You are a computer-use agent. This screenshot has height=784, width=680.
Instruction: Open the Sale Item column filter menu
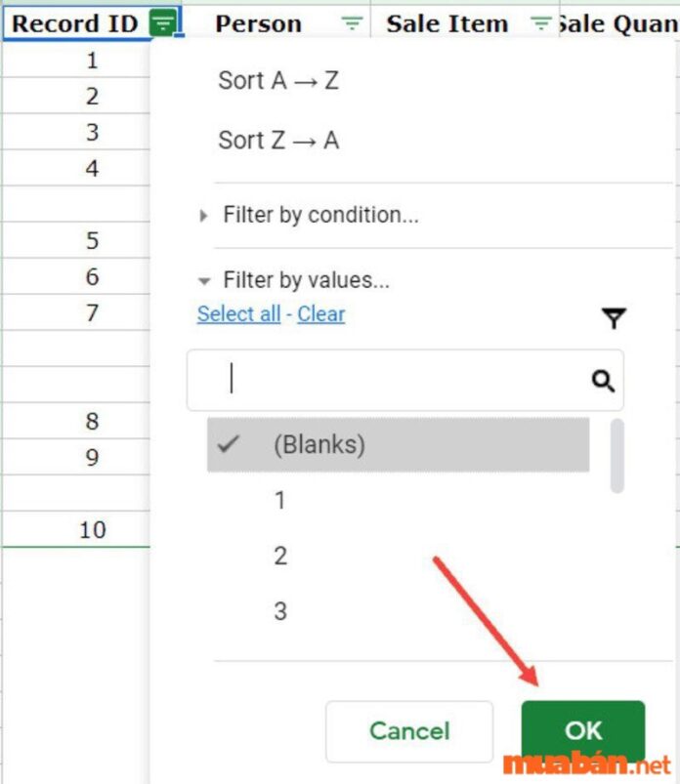click(539, 23)
